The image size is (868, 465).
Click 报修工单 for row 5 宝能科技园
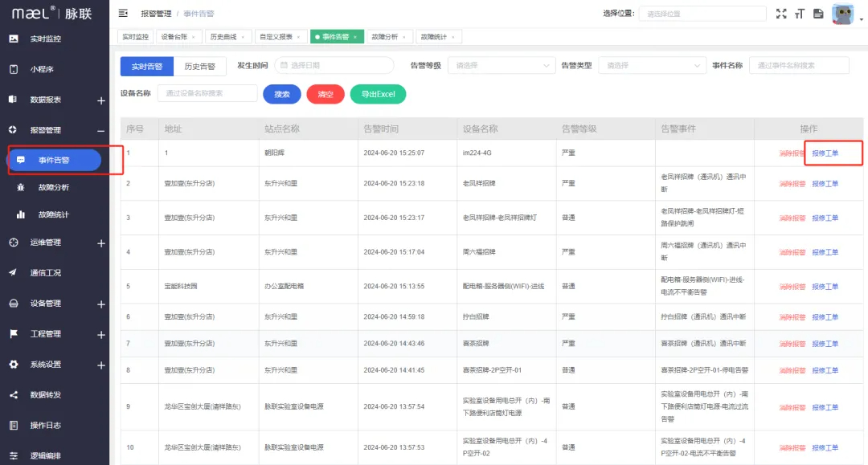tap(825, 287)
